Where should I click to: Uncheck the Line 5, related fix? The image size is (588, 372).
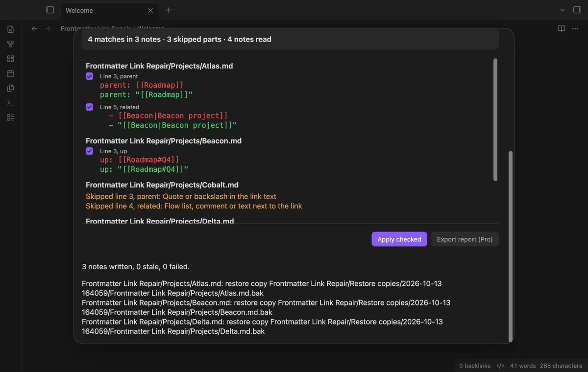[x=89, y=107]
